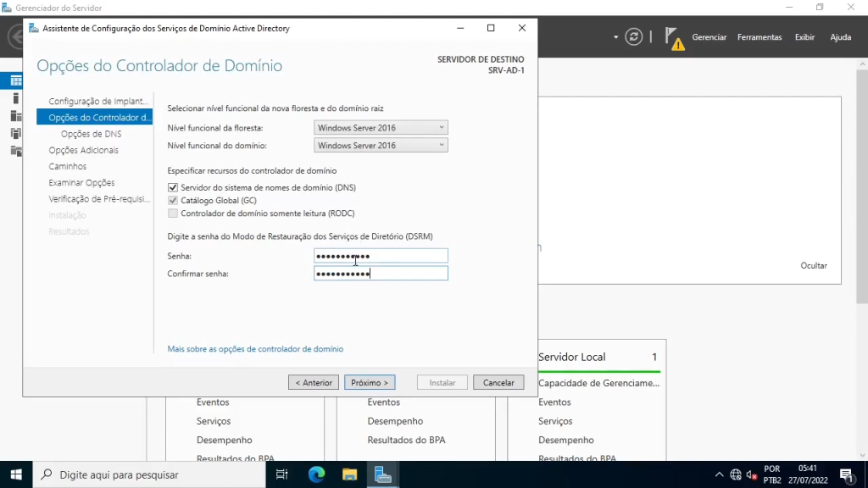The height and width of the screenshot is (488, 868).
Task: Open the Windows Start menu
Action: click(16, 474)
